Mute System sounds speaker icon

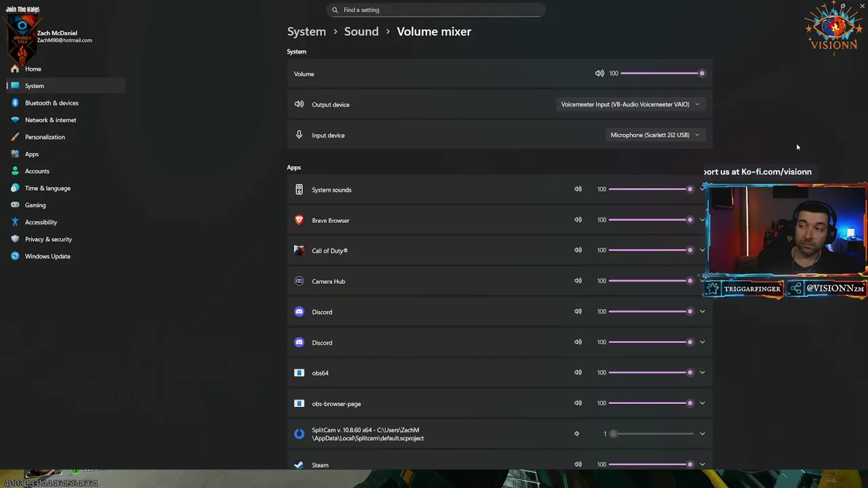coord(578,189)
